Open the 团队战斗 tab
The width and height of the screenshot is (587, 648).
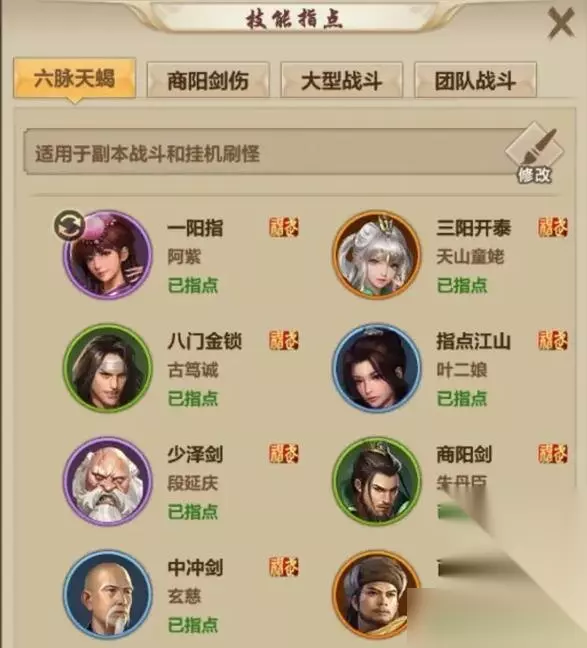(x=475, y=80)
